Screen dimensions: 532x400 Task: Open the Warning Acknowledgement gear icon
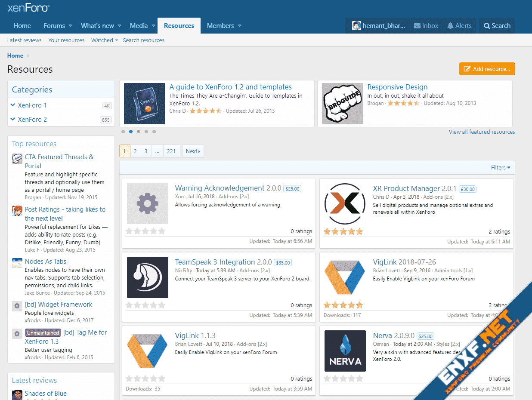click(148, 203)
